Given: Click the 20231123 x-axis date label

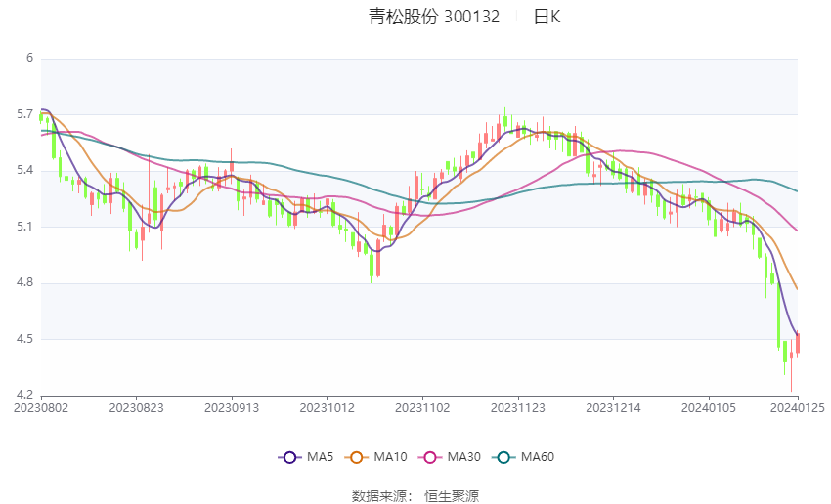Looking at the screenshot, I should [518, 408].
